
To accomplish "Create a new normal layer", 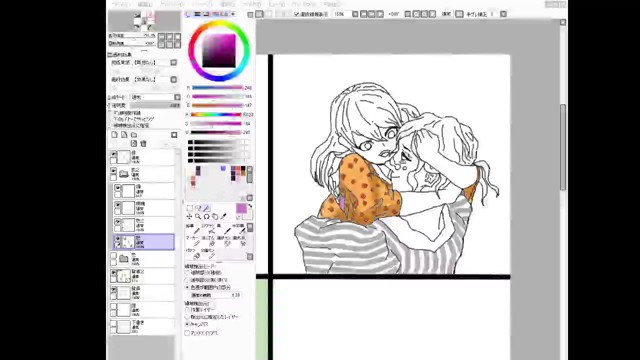I will pos(115,135).
